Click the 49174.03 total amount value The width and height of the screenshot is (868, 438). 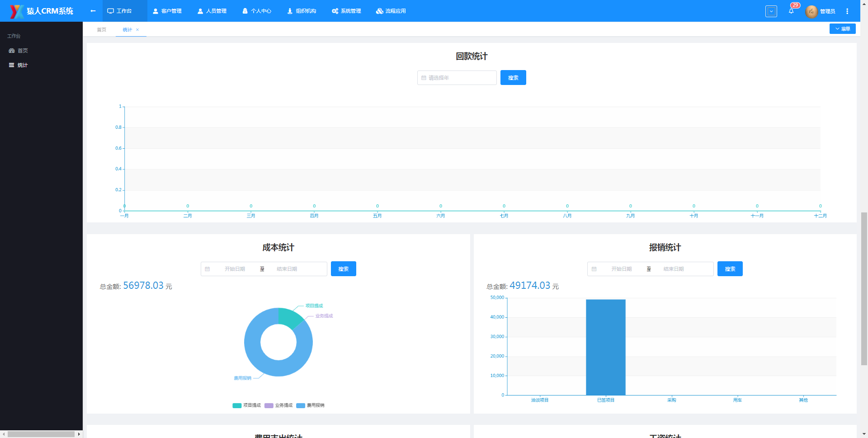(530, 286)
